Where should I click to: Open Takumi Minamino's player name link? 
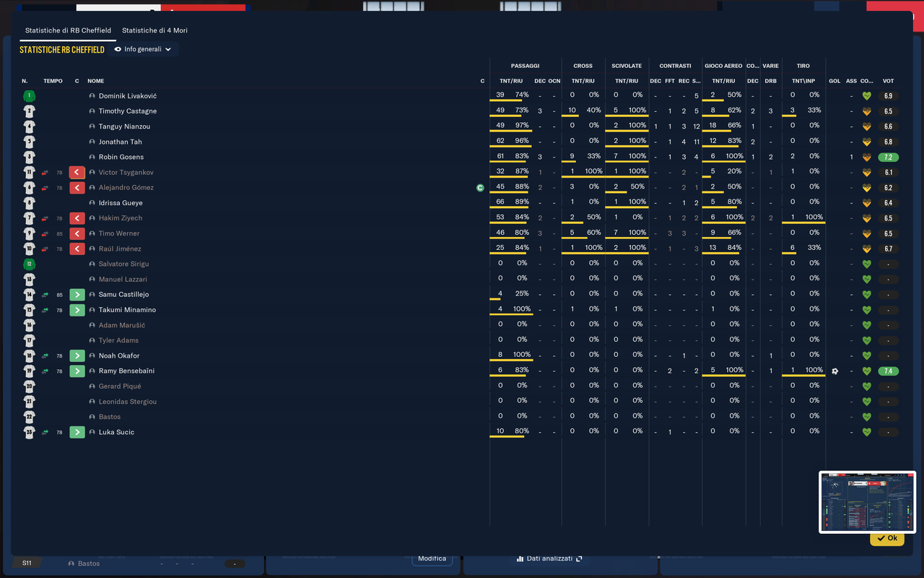click(x=127, y=310)
